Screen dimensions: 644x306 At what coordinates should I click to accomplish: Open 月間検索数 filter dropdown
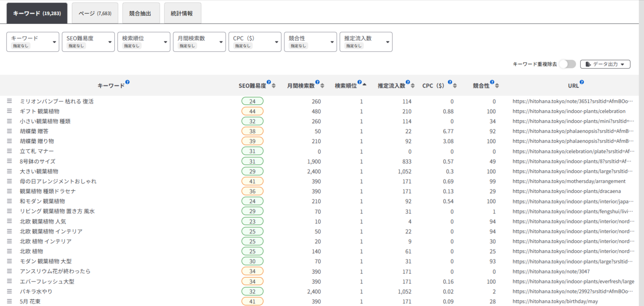pos(200,42)
